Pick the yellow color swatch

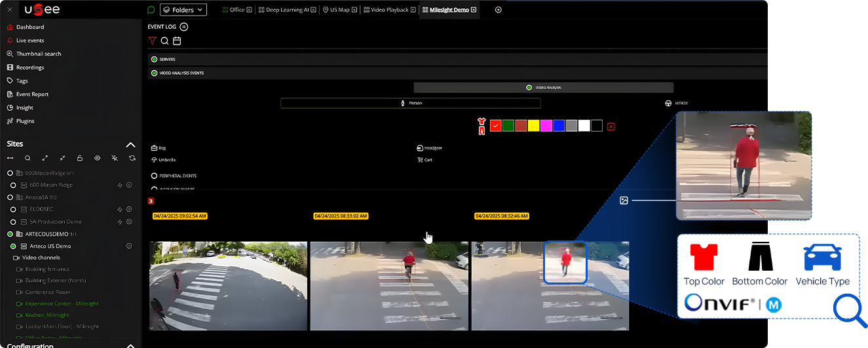[533, 126]
